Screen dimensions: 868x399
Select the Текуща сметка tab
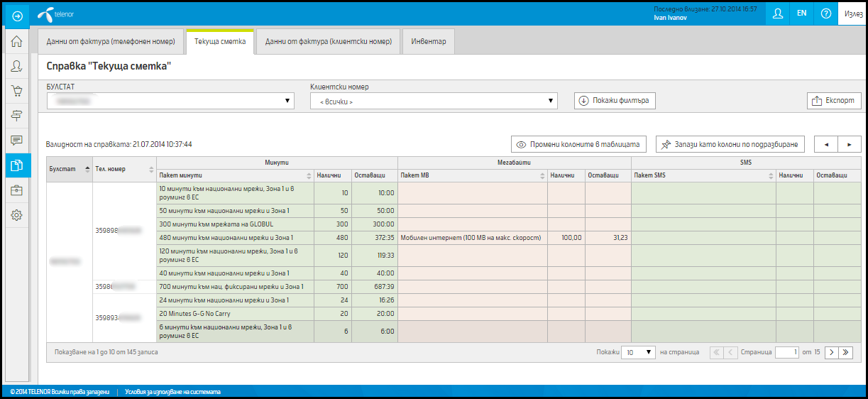point(220,42)
